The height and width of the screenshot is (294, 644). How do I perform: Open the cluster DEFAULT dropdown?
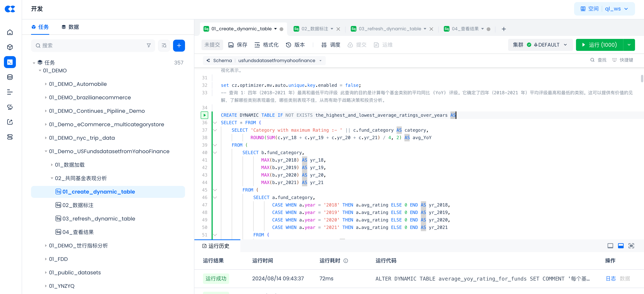(540, 45)
